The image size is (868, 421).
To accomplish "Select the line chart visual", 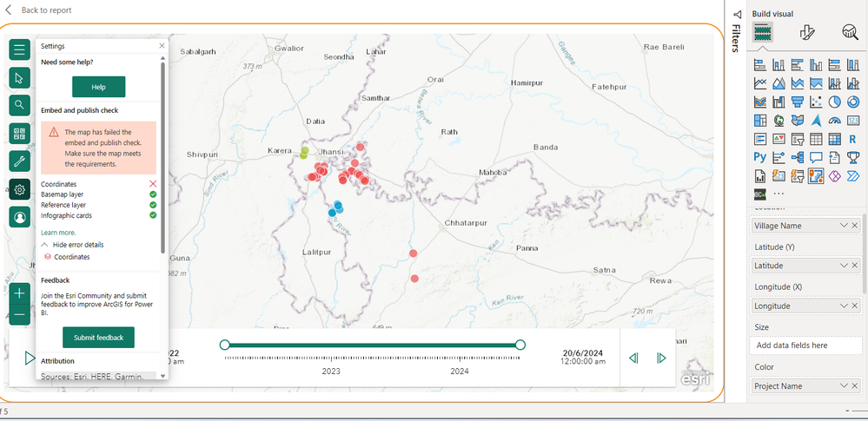I will pyautogui.click(x=760, y=83).
